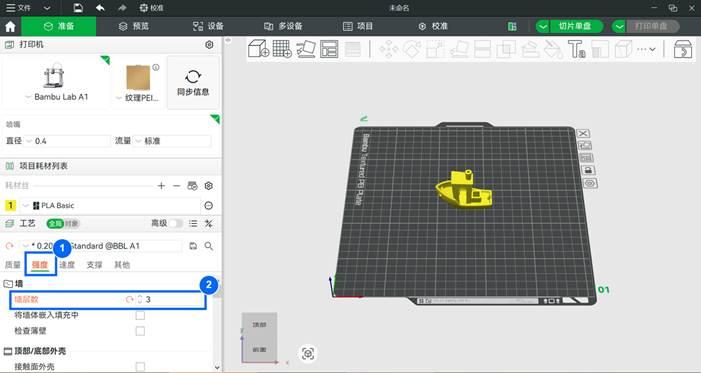Click the reset arrow next to 墙层数
This screenshot has height=373, width=701.
[x=129, y=299]
